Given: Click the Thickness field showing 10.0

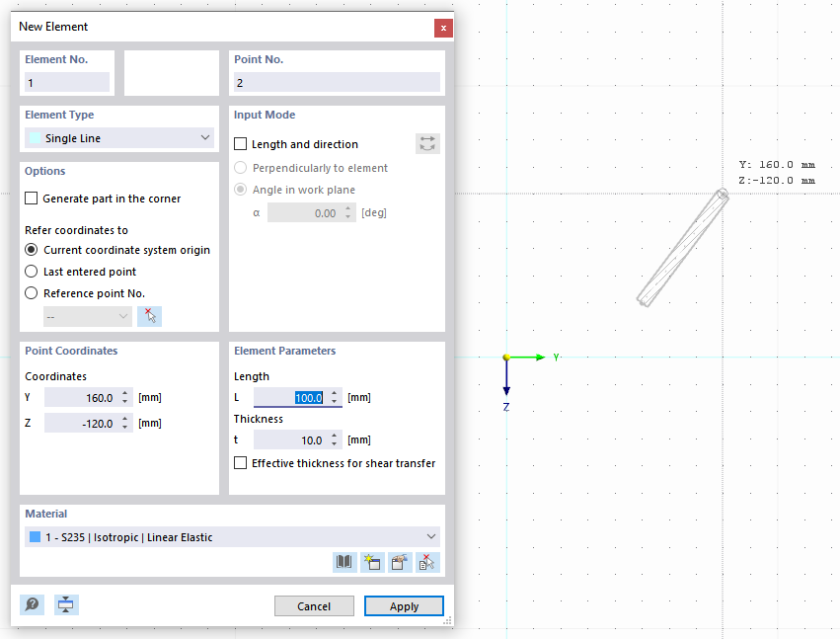Looking at the screenshot, I should click(x=297, y=440).
